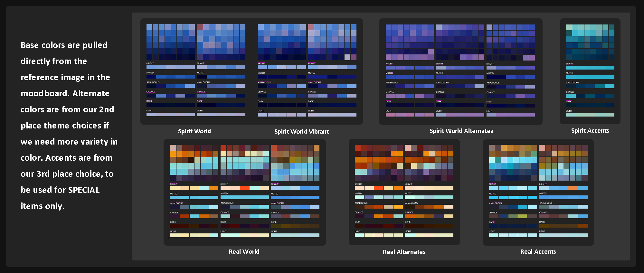Select the Analogous strip in Spirit Accents
The height and width of the screenshot is (273, 644).
point(590,86)
